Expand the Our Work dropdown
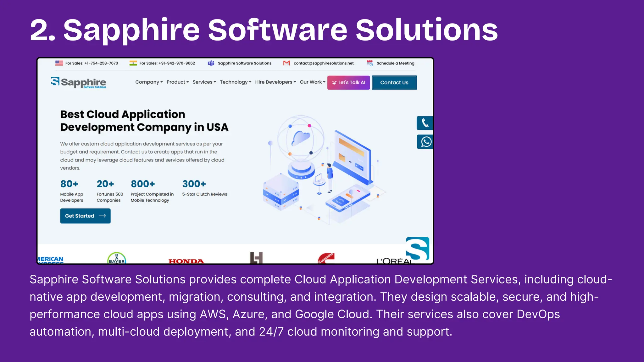644x362 pixels. 313,82
